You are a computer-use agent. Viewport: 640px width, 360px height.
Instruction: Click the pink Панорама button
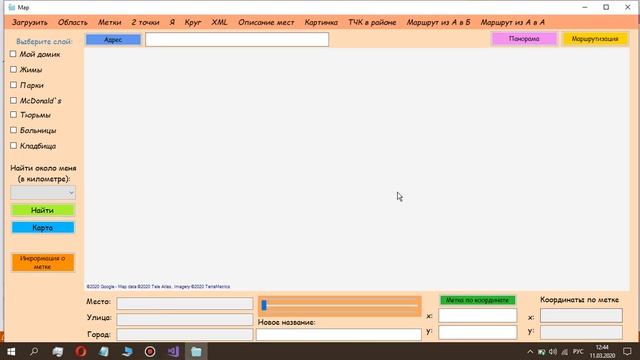[x=524, y=39]
